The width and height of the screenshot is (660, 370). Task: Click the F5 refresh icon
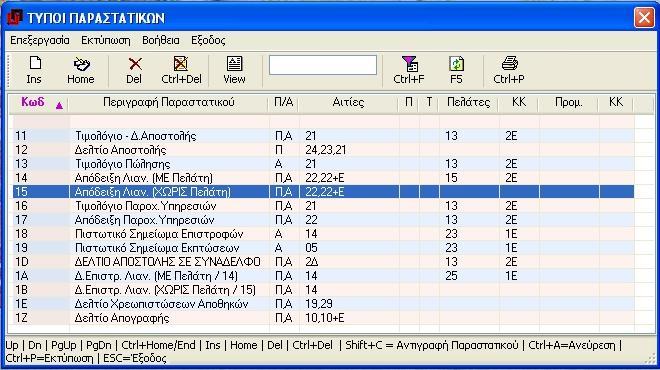click(x=457, y=64)
